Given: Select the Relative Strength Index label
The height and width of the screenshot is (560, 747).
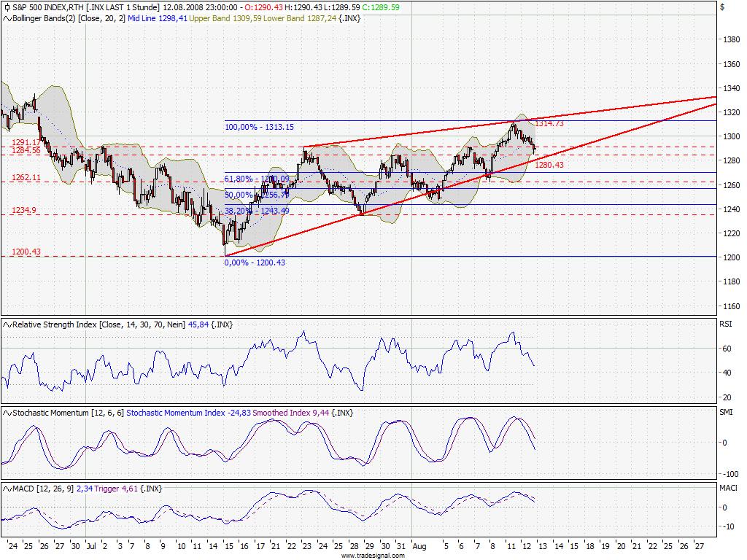Looking at the screenshot, I should tap(55, 324).
